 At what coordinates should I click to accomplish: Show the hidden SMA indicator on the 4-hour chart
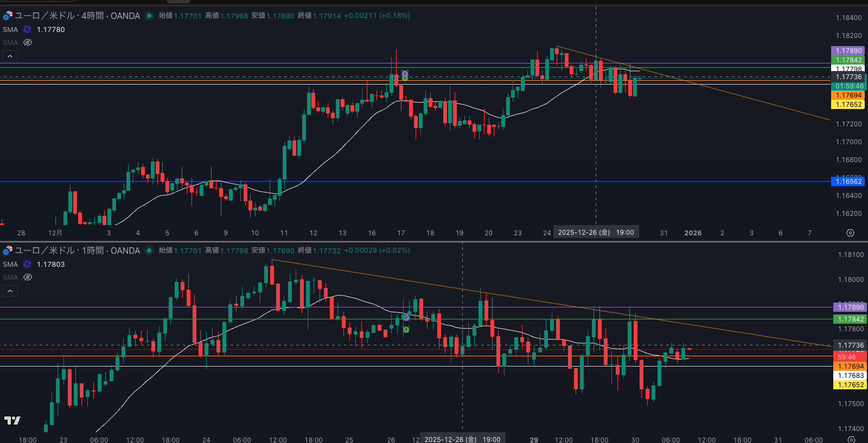[x=28, y=42]
